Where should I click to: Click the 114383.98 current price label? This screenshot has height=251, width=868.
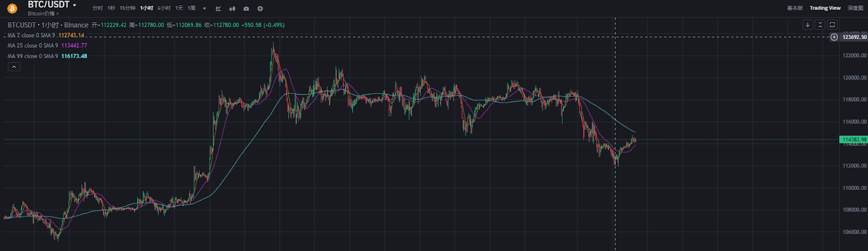point(853,140)
